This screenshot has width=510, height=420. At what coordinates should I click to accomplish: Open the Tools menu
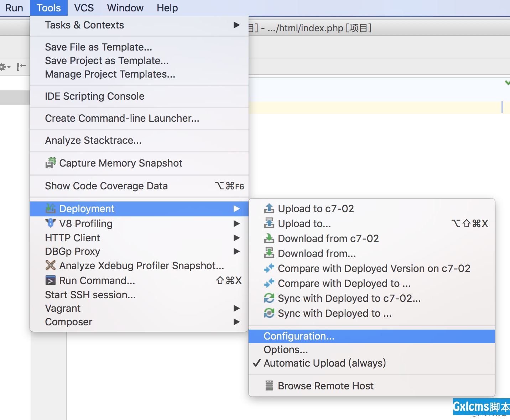49,8
